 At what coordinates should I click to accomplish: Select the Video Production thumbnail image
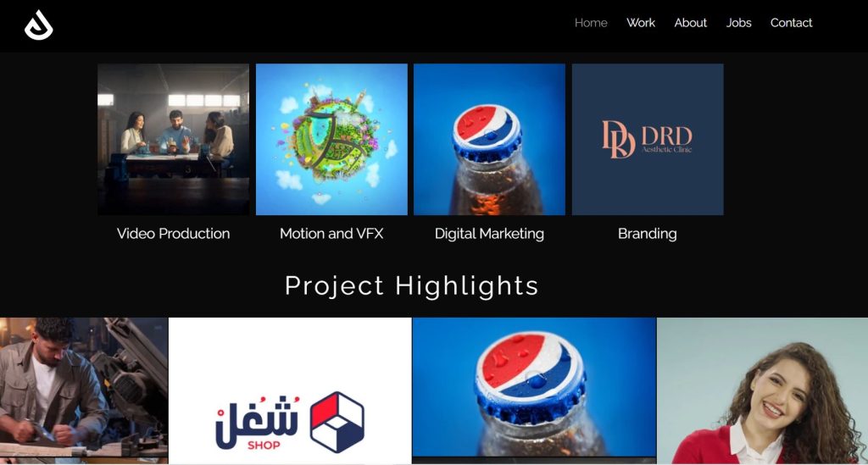click(173, 140)
